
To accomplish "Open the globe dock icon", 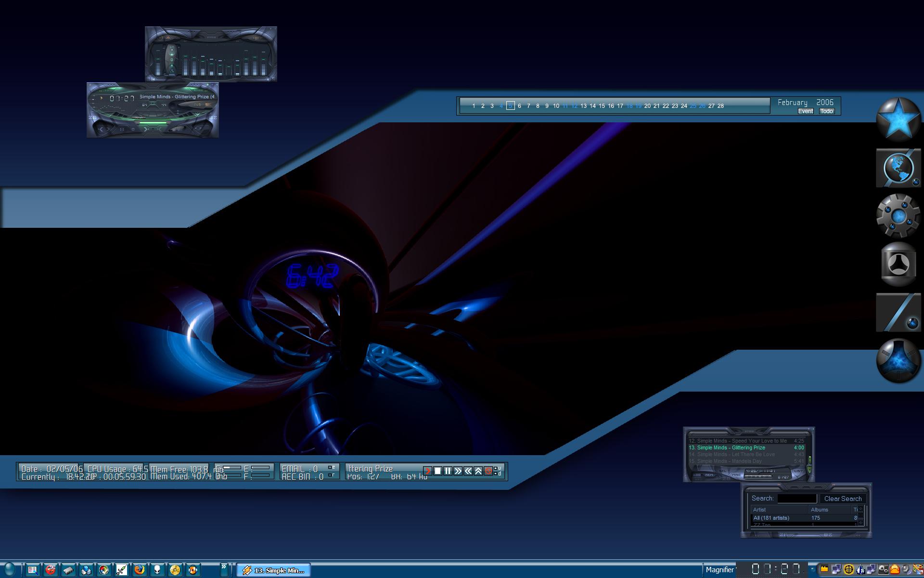I will (898, 168).
